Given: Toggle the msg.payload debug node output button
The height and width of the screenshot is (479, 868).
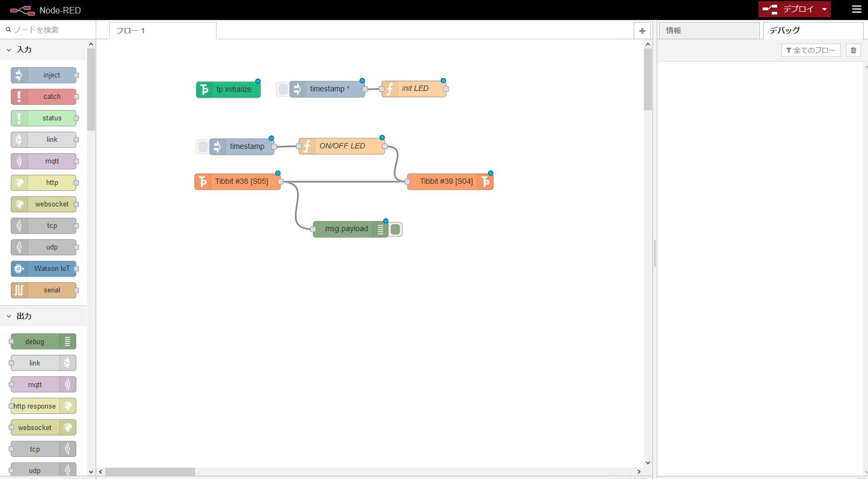Looking at the screenshot, I should pyautogui.click(x=396, y=230).
